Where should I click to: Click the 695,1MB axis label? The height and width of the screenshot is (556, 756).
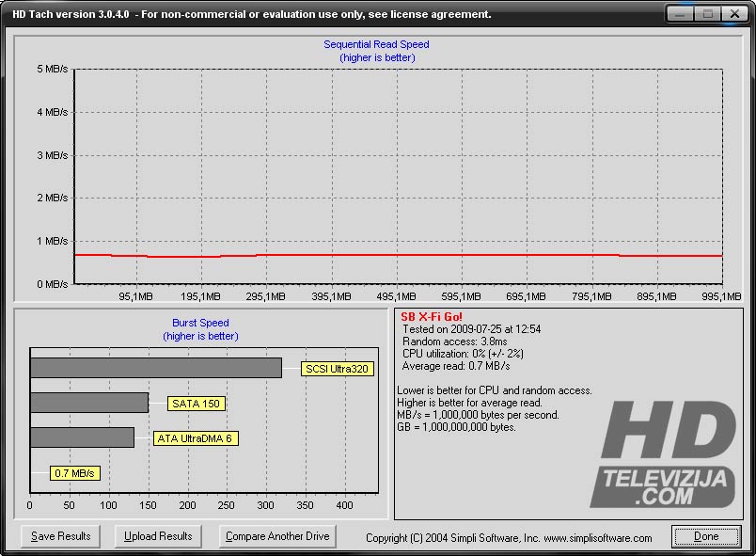(526, 296)
